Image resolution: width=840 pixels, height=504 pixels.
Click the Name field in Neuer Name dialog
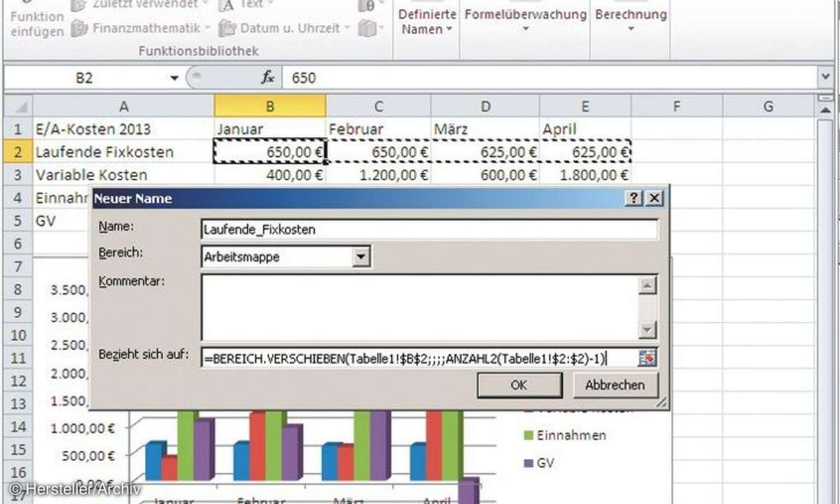(429, 229)
